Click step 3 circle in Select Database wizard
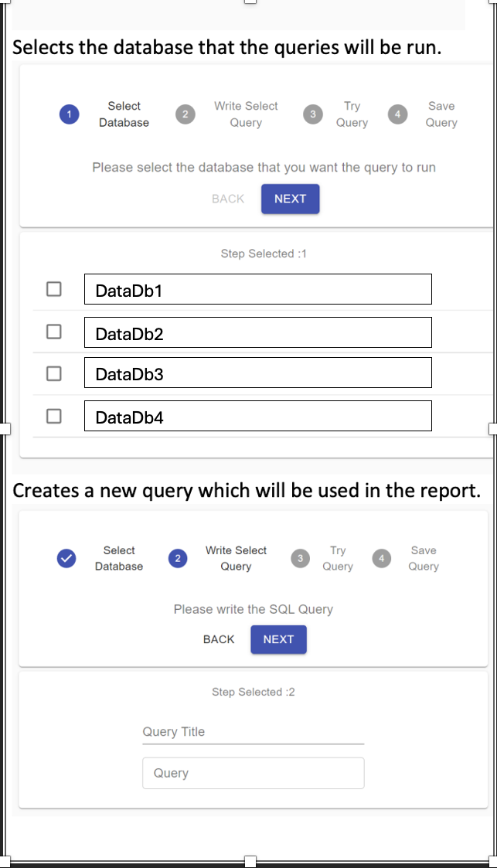 coord(313,114)
